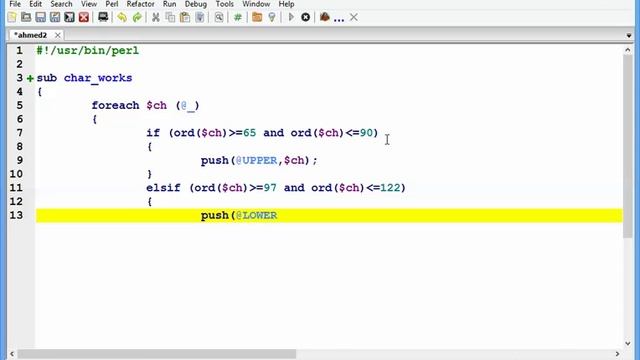640x360 pixels.
Task: Open the File menu
Action: 15,4
